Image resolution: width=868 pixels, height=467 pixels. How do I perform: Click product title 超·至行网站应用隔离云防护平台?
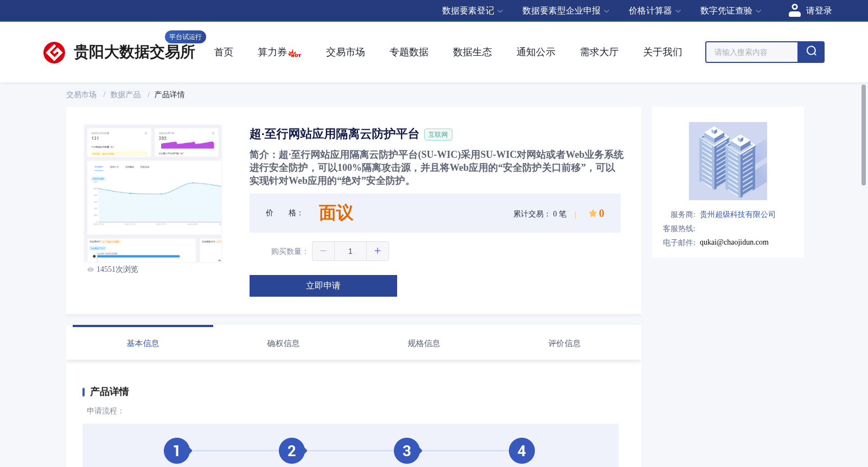pyautogui.click(x=334, y=134)
